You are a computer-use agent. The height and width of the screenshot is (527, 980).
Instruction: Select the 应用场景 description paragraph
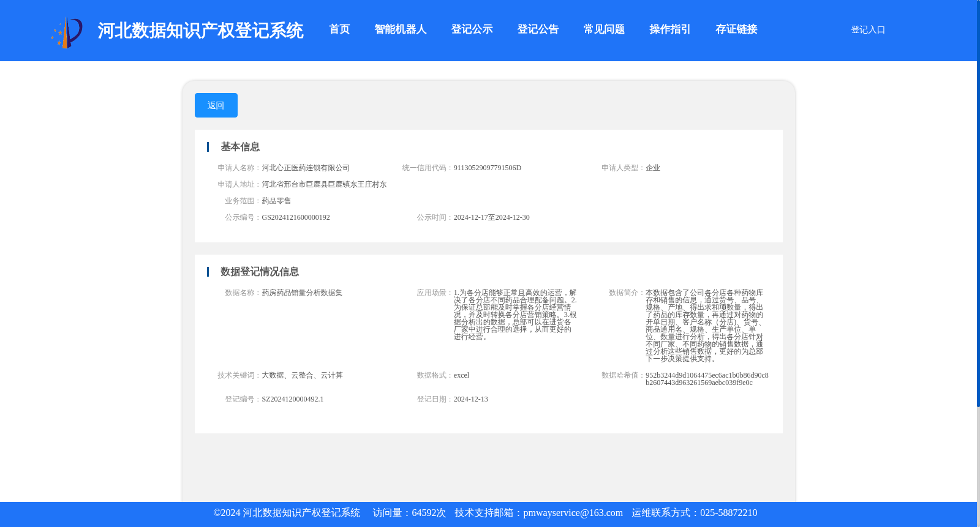point(515,315)
